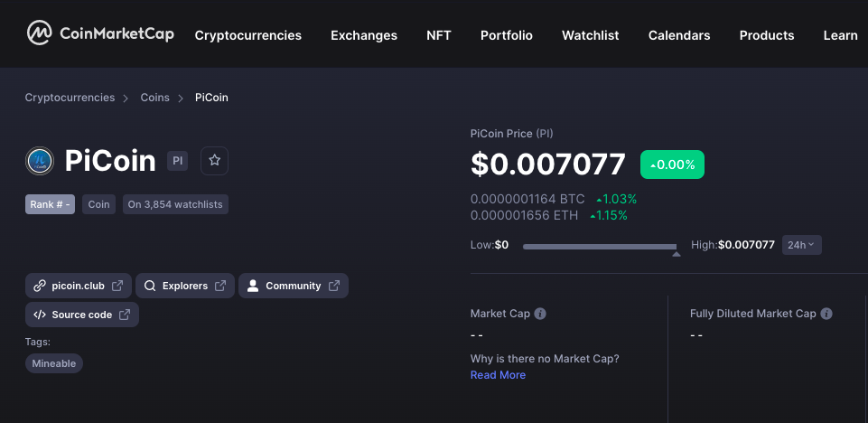Click the 0.000001656 ETH price text

[524, 215]
